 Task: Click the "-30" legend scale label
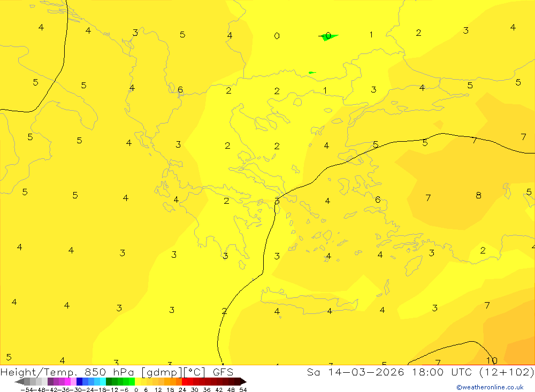(77, 390)
